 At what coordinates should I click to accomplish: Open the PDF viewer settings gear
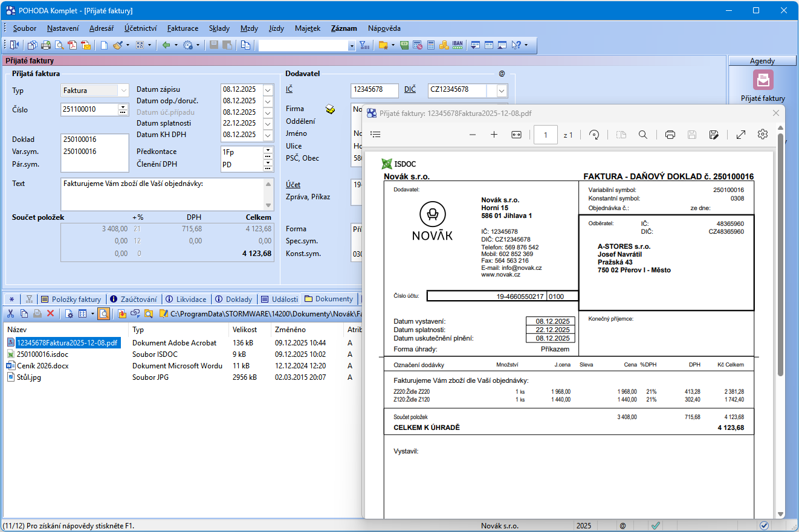(x=763, y=135)
